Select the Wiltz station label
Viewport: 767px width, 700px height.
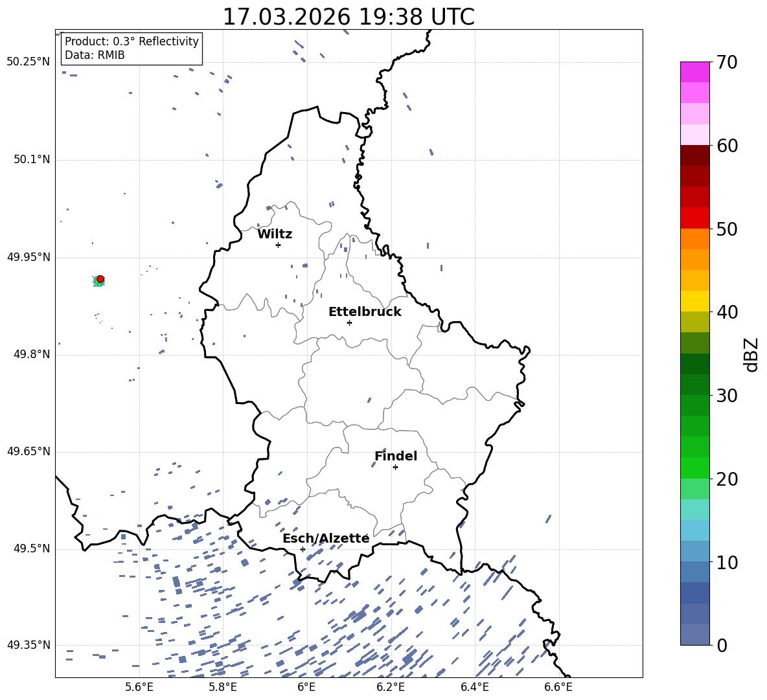275,234
